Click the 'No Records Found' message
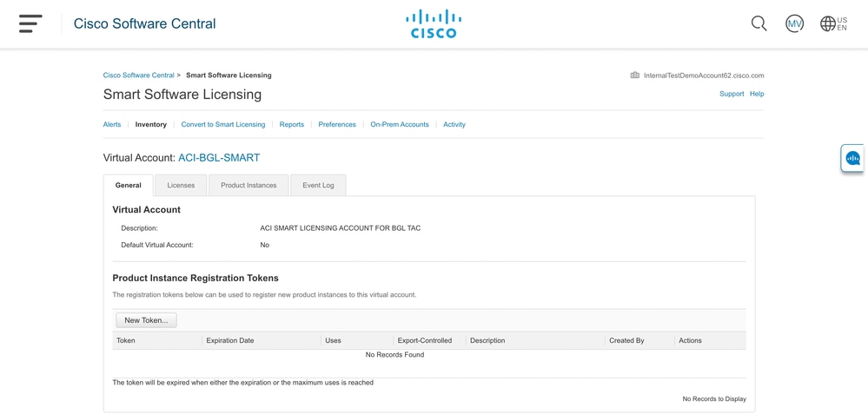The width and height of the screenshot is (868, 414). [x=394, y=354]
